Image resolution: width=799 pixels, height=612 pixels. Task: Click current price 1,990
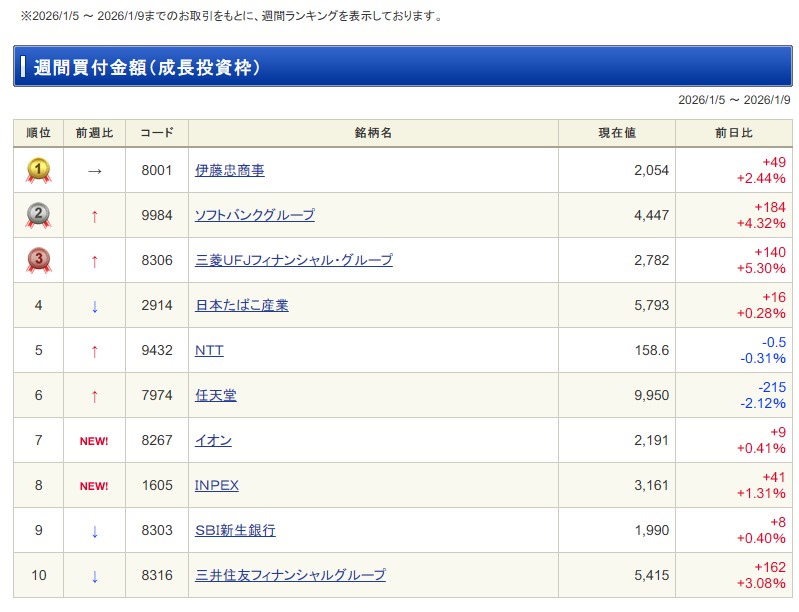pos(651,530)
